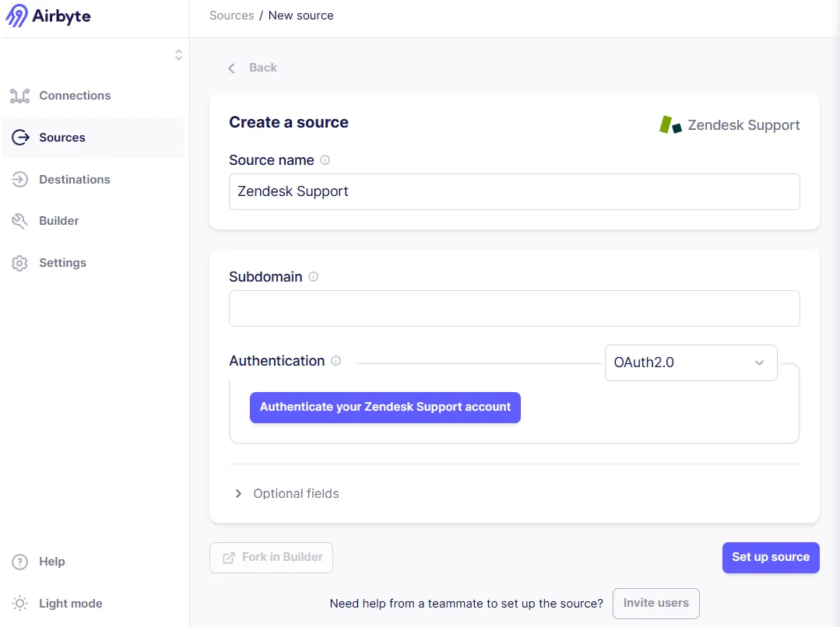The height and width of the screenshot is (627, 840).
Task: Click the Sources arrow icon in sidebar
Action: click(x=20, y=138)
